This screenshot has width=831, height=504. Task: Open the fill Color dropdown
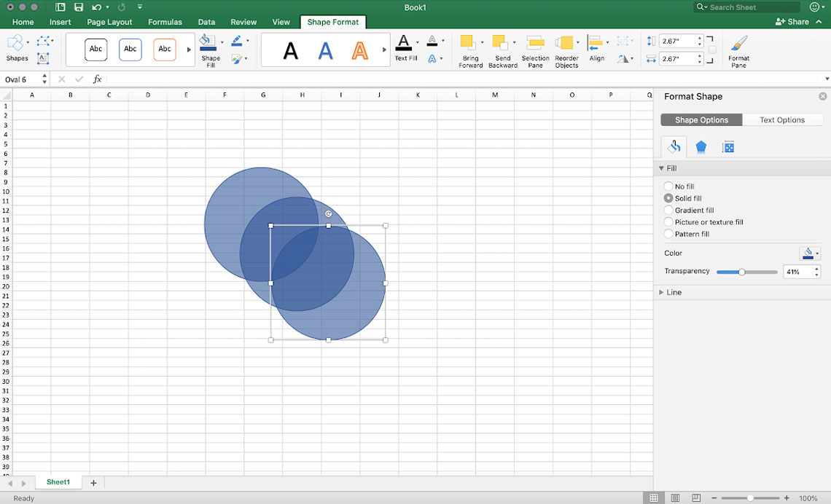[x=810, y=253]
